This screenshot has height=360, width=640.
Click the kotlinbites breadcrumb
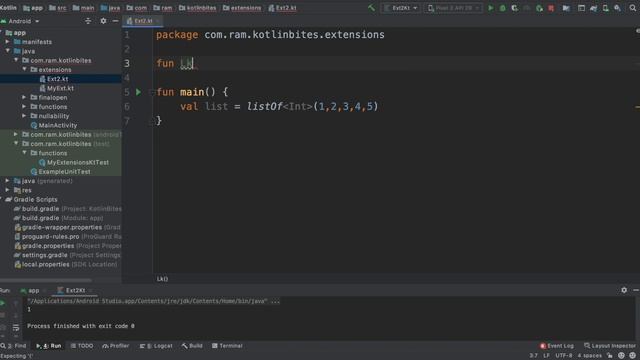pyautogui.click(x=198, y=8)
